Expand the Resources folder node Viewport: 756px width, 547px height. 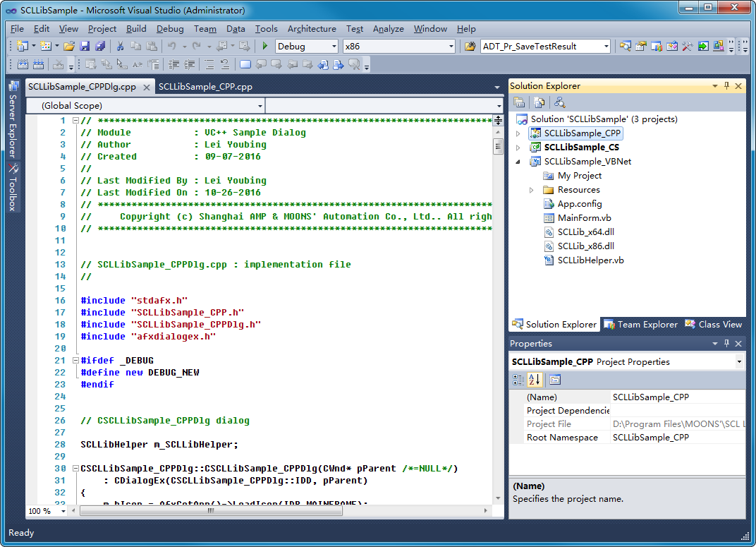(531, 190)
